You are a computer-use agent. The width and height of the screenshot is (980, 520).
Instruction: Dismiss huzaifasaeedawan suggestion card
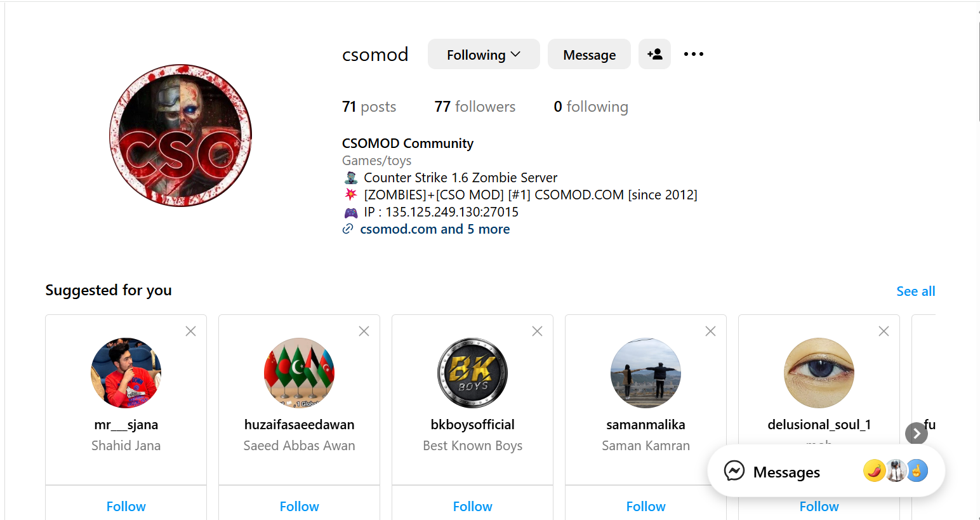coord(364,331)
